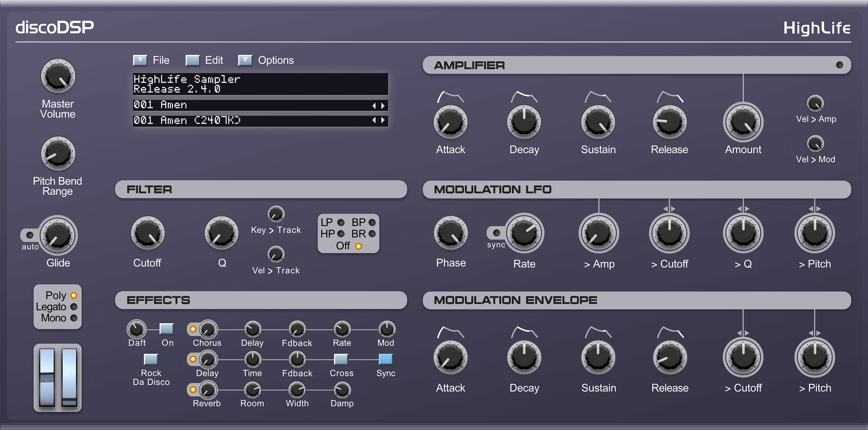Toggle delay Sync button
Viewport: 868px width, 430px height.
pyautogui.click(x=386, y=359)
